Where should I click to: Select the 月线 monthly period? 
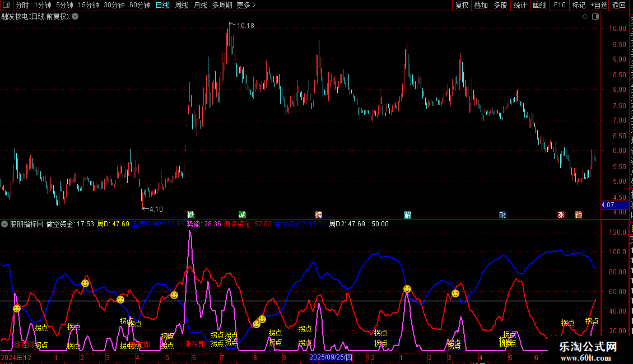[x=200, y=5]
